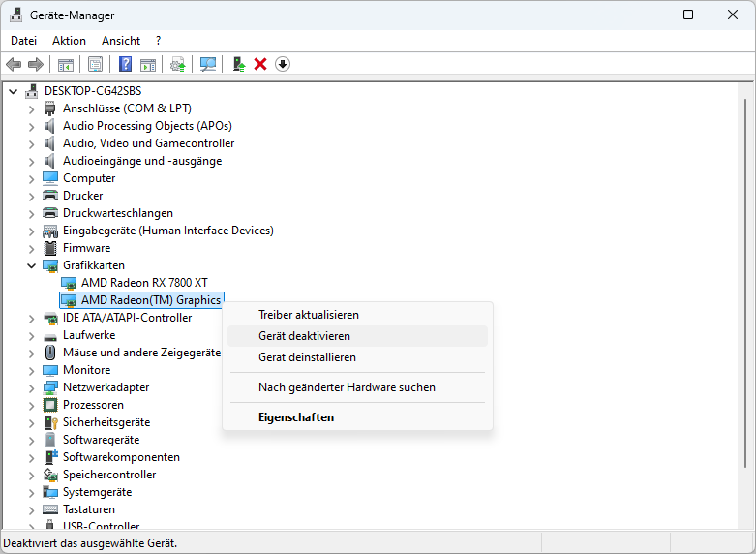Click the Drucker printer icon

[50, 196]
